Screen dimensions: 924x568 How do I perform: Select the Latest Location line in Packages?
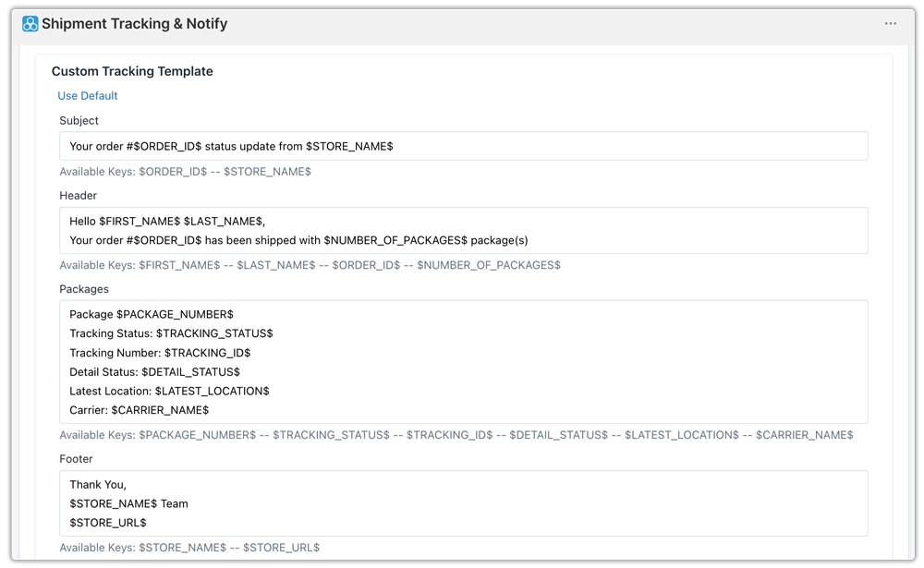coord(169,391)
